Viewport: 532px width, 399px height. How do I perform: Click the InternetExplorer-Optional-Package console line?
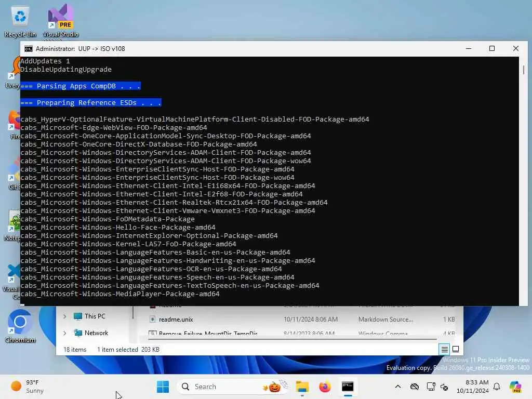[x=149, y=235]
